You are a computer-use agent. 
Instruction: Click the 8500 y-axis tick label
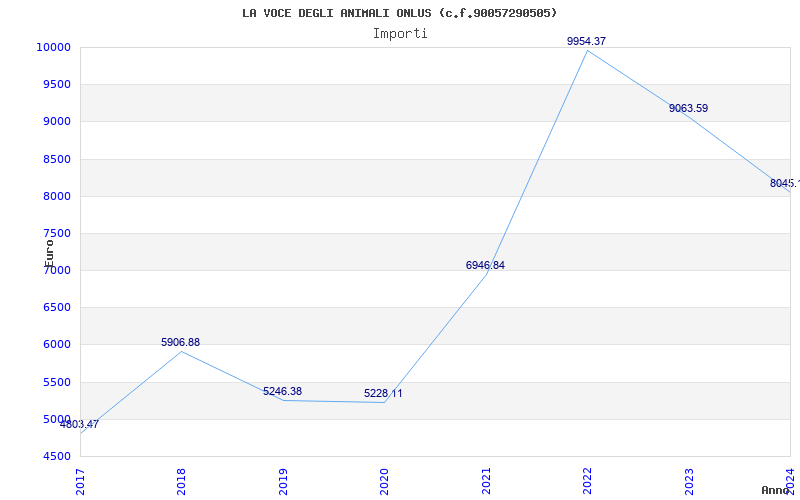coord(57,159)
